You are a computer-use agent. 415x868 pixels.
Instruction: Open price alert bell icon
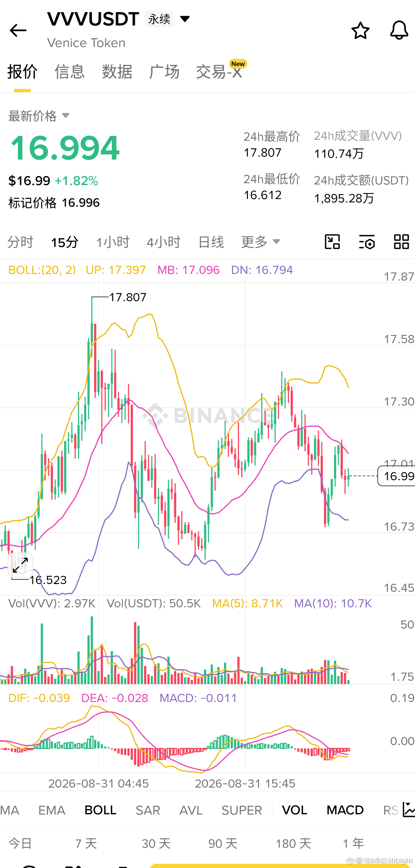click(399, 30)
